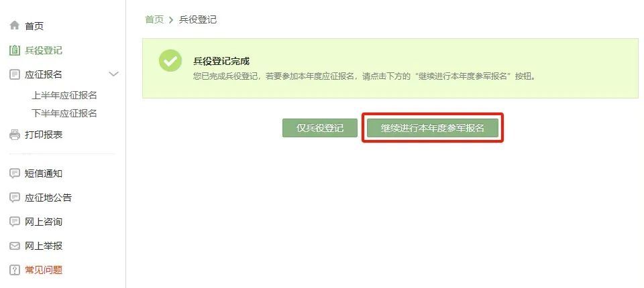644x288 pixels.
Task: Click the clipboard icon beside 兵役登记
Action: click(14, 50)
